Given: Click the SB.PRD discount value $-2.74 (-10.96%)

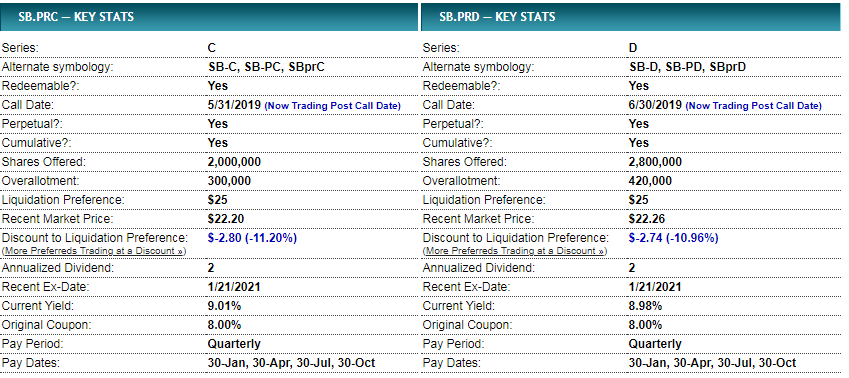Looking at the screenshot, I should pyautogui.click(x=674, y=238).
